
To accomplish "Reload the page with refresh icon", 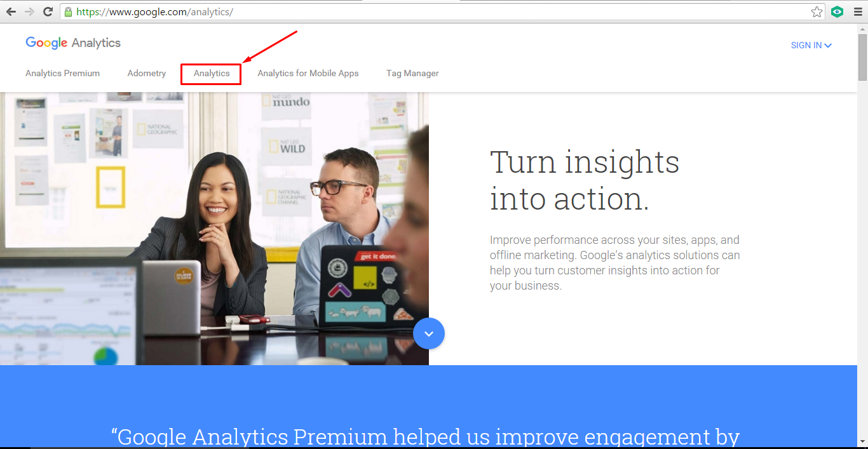I will click(x=48, y=11).
